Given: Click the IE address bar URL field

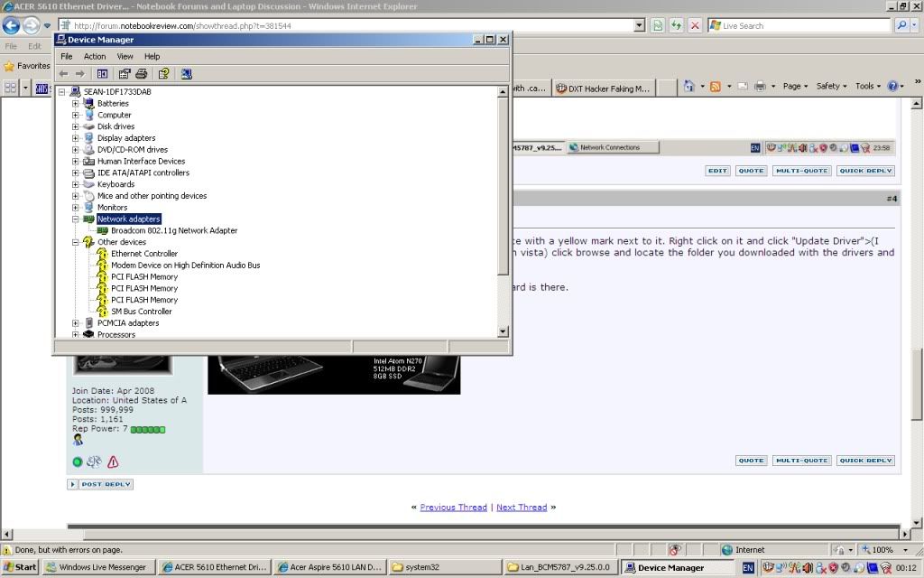Looking at the screenshot, I should point(345,26).
